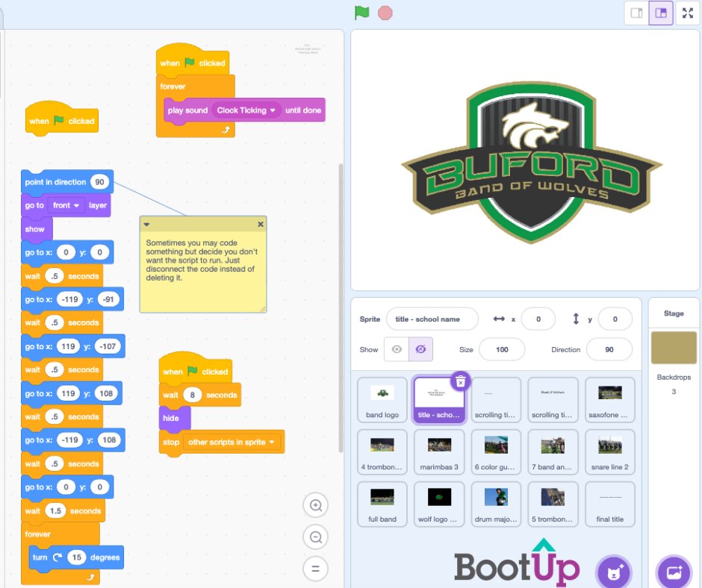The image size is (702, 588).
Task: Open the Choose a Backdrop button
Action: pos(674,572)
